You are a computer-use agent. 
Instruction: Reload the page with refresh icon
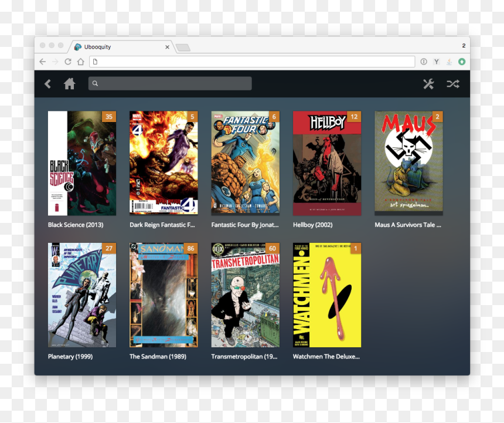(68, 62)
